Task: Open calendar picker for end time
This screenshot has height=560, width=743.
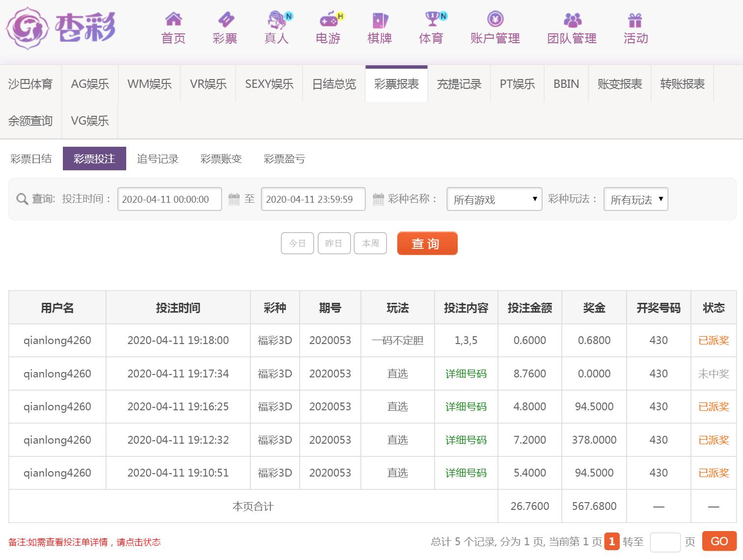Action: pos(378,199)
